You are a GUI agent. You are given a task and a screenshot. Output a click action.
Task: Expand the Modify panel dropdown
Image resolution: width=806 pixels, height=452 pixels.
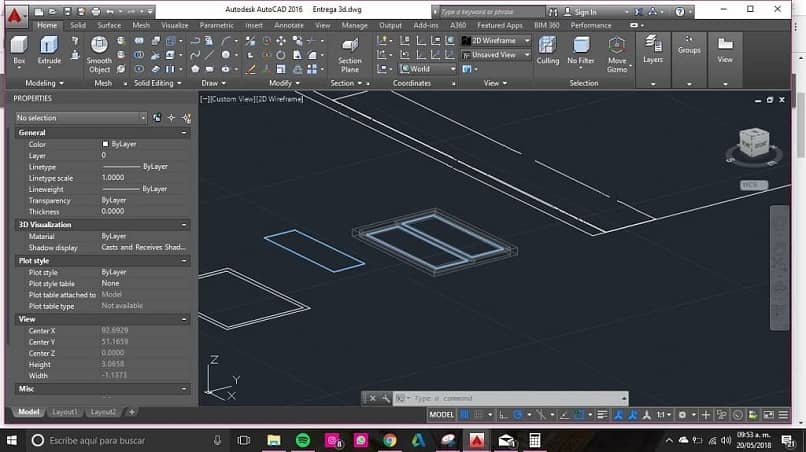pos(284,83)
